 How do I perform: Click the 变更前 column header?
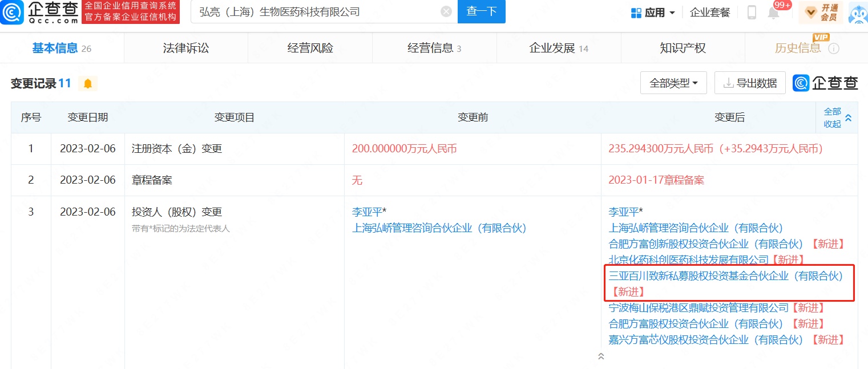pos(473,117)
